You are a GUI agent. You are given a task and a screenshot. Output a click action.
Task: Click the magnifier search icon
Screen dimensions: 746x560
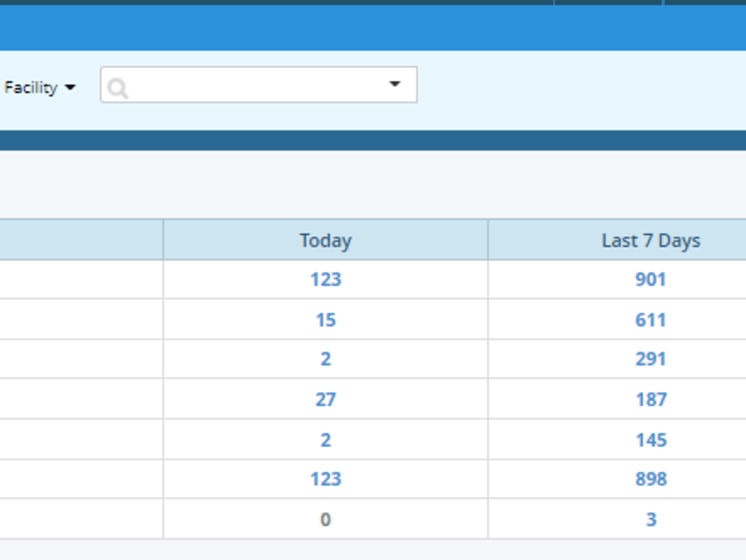pyautogui.click(x=118, y=88)
